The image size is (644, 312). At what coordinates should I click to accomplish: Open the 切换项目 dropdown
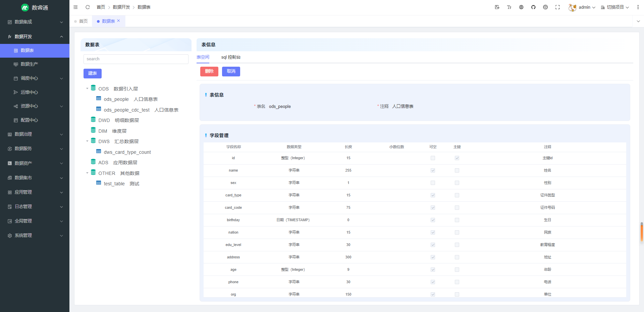point(615,7)
